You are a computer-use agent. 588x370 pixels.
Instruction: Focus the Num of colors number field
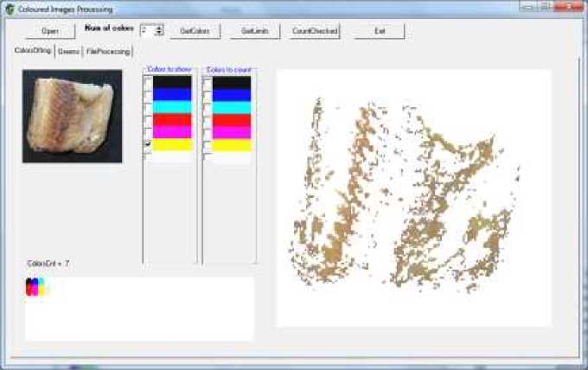[148, 30]
